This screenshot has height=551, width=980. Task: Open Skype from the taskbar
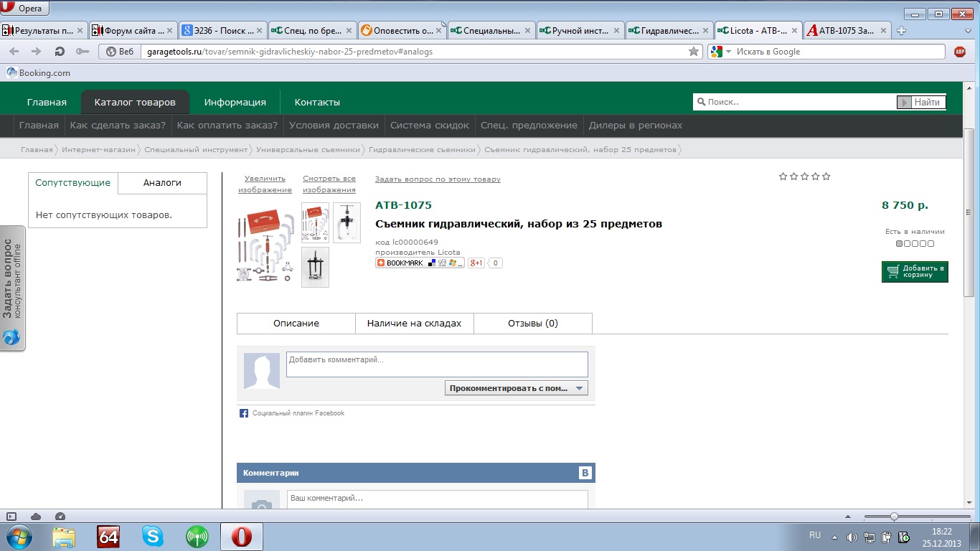[152, 536]
